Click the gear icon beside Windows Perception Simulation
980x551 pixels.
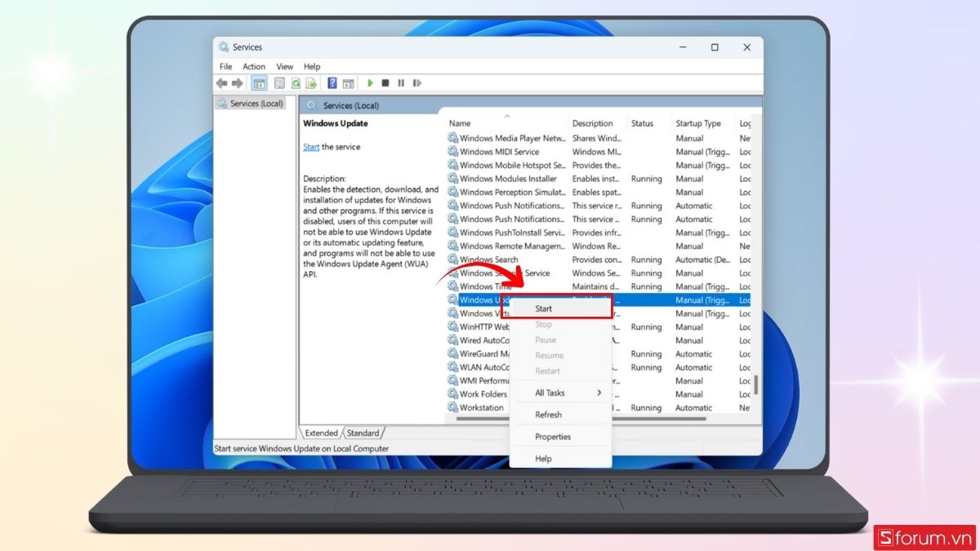pyautogui.click(x=452, y=192)
